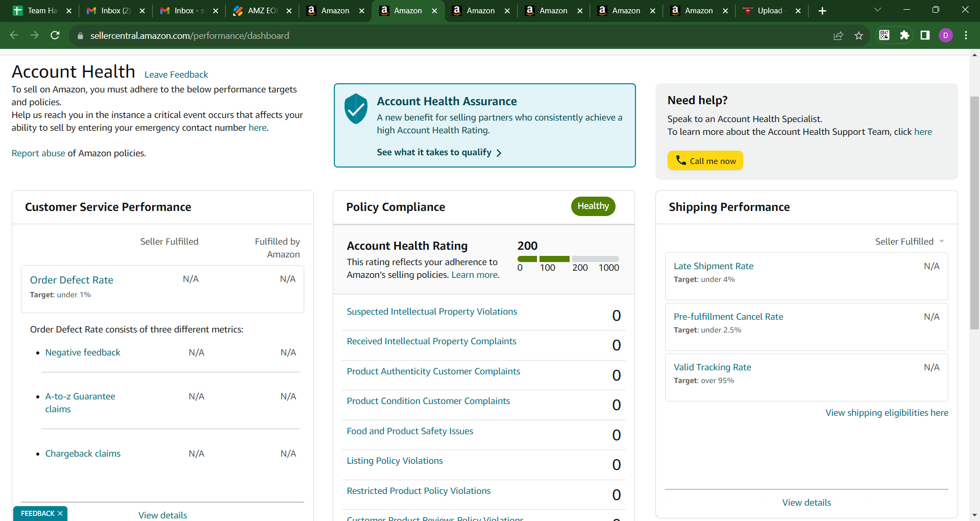The height and width of the screenshot is (521, 980).
Task: Open the Negative feedback metric link
Action: [83, 352]
